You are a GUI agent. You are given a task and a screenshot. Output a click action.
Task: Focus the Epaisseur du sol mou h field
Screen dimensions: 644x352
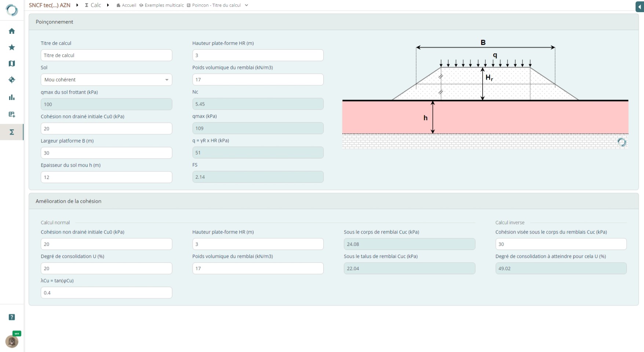106,177
